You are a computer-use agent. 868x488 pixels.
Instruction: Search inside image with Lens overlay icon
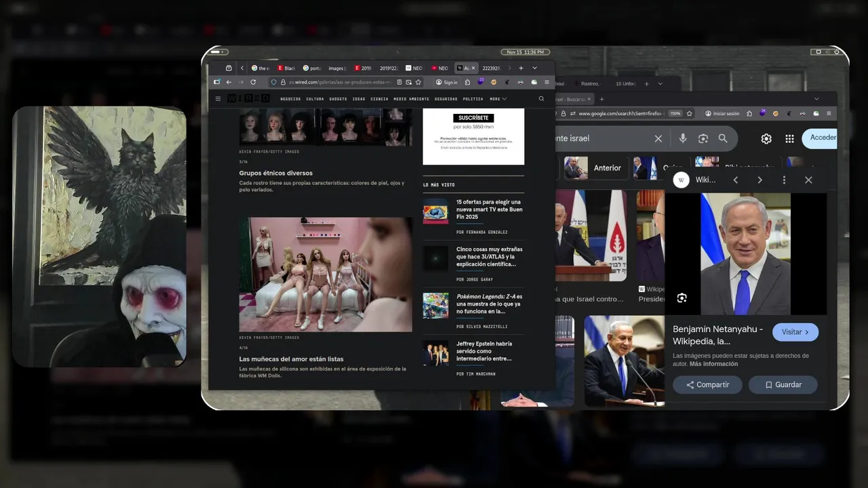click(682, 298)
